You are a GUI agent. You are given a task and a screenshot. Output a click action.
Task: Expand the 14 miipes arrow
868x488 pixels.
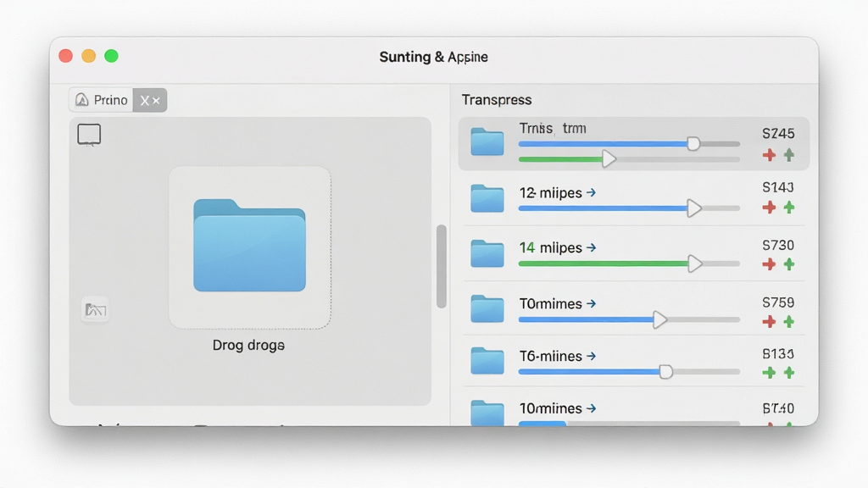tap(591, 247)
